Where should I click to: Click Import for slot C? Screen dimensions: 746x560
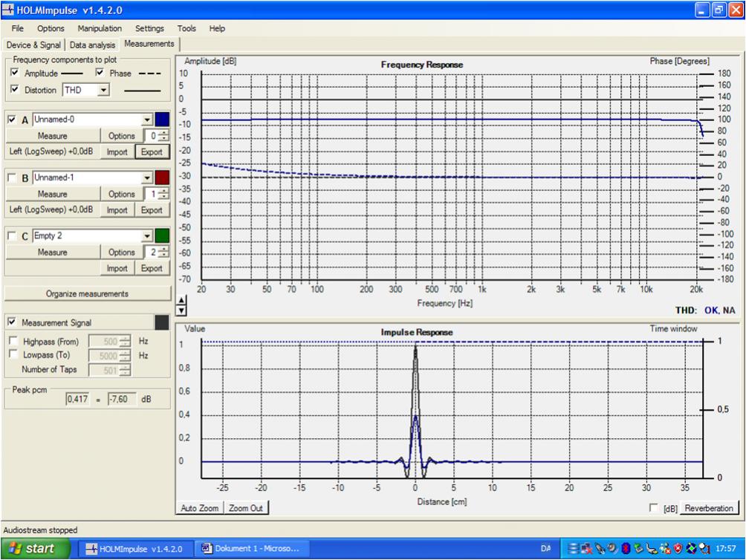point(117,268)
